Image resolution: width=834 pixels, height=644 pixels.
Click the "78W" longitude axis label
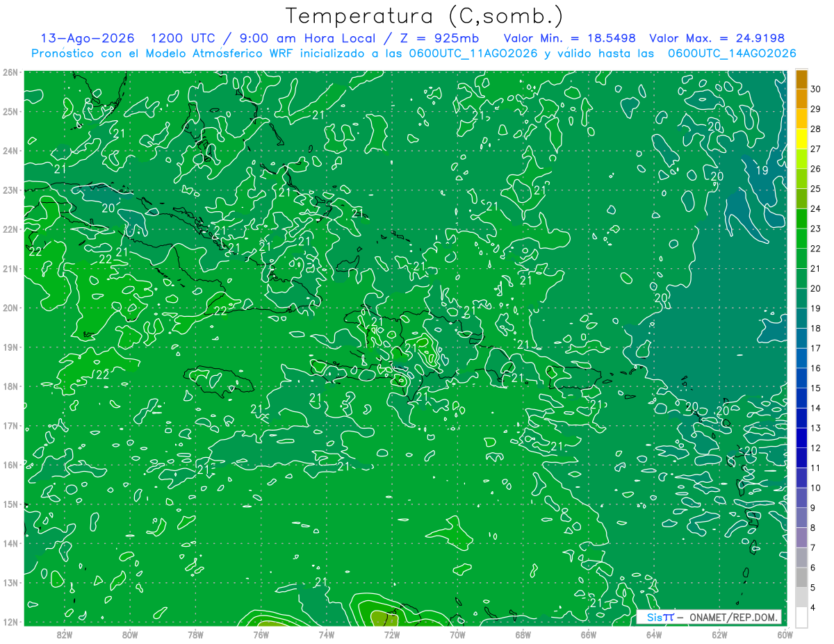195,634
